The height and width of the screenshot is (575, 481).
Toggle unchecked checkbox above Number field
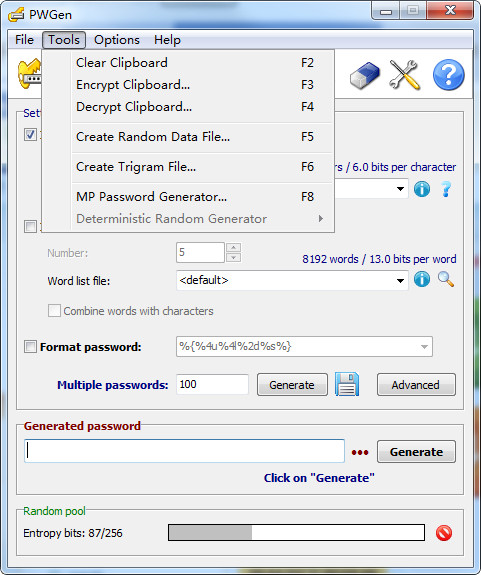point(30,226)
